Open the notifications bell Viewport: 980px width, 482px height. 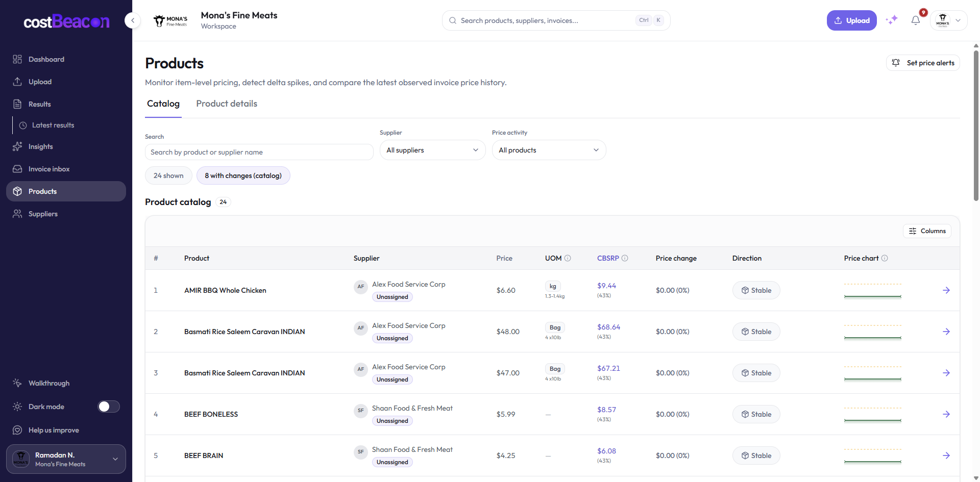click(916, 20)
